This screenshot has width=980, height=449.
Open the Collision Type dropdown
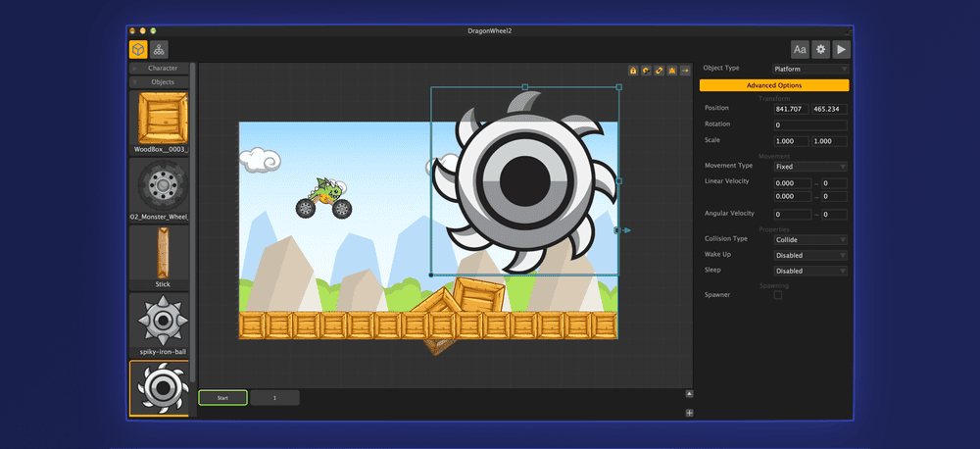click(x=809, y=239)
